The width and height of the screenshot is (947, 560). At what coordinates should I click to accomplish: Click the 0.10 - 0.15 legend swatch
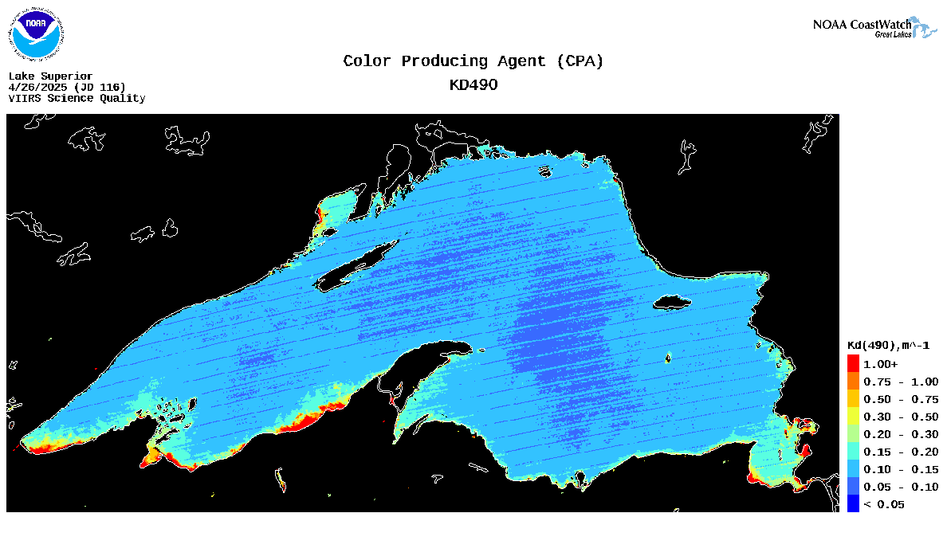tap(853, 469)
